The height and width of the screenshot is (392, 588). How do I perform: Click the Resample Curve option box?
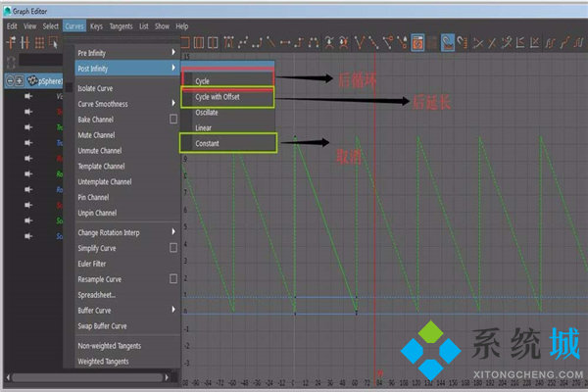173,278
